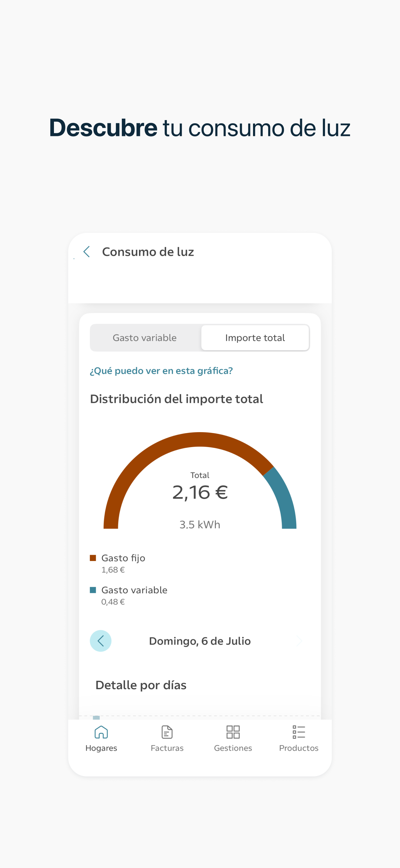Tap the Total 2,16 € amount
This screenshot has width=400, height=868.
coord(200,492)
